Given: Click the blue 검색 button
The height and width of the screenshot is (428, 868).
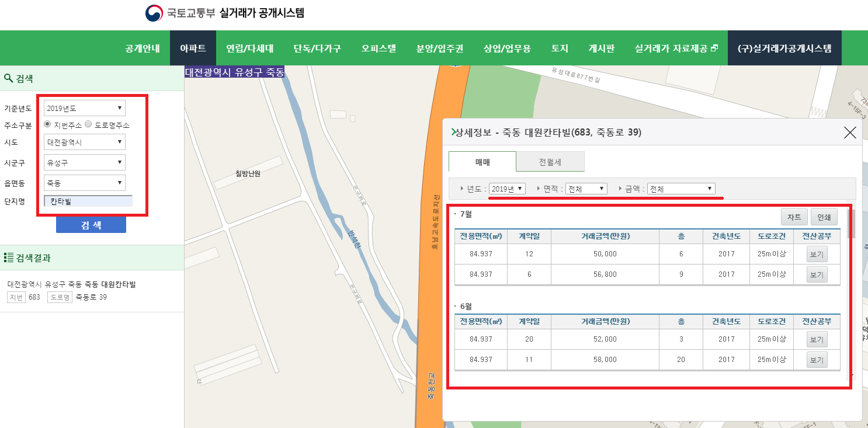Looking at the screenshot, I should 91,225.
